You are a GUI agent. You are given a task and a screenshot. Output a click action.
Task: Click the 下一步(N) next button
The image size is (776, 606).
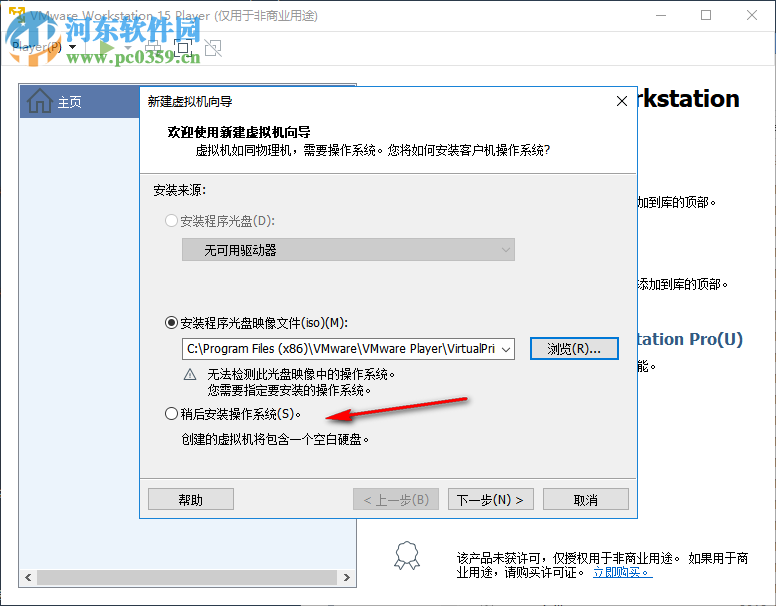point(491,500)
